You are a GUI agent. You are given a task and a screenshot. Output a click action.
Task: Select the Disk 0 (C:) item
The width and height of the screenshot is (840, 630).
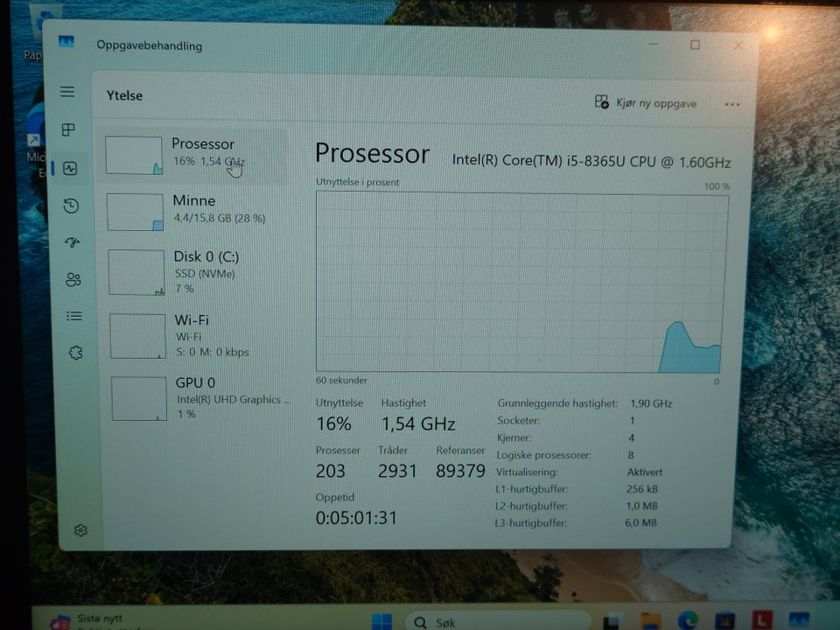click(x=197, y=271)
